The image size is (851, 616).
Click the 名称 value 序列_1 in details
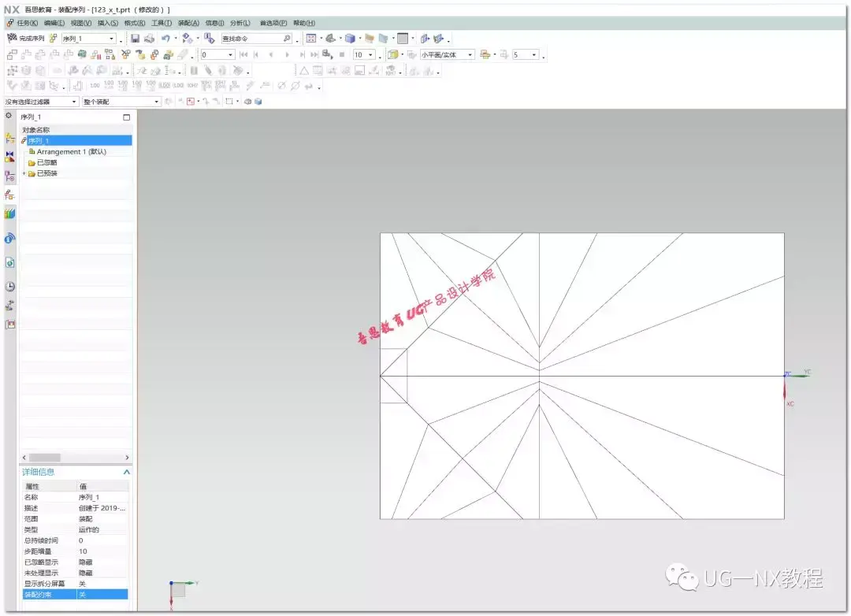coord(89,496)
